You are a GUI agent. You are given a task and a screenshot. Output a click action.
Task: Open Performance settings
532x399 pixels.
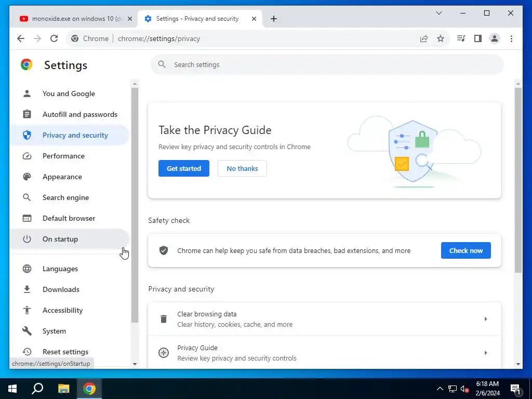(69, 156)
